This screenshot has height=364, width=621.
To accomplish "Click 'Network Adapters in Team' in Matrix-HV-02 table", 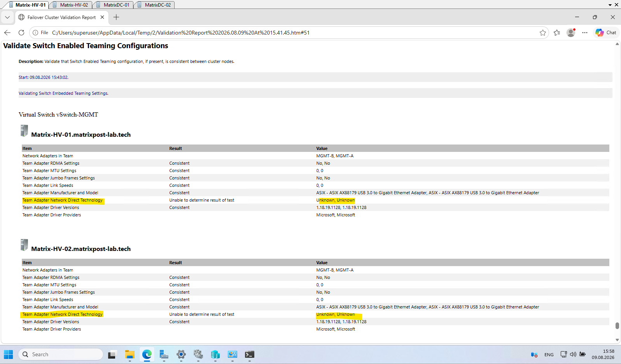I will click(48, 270).
